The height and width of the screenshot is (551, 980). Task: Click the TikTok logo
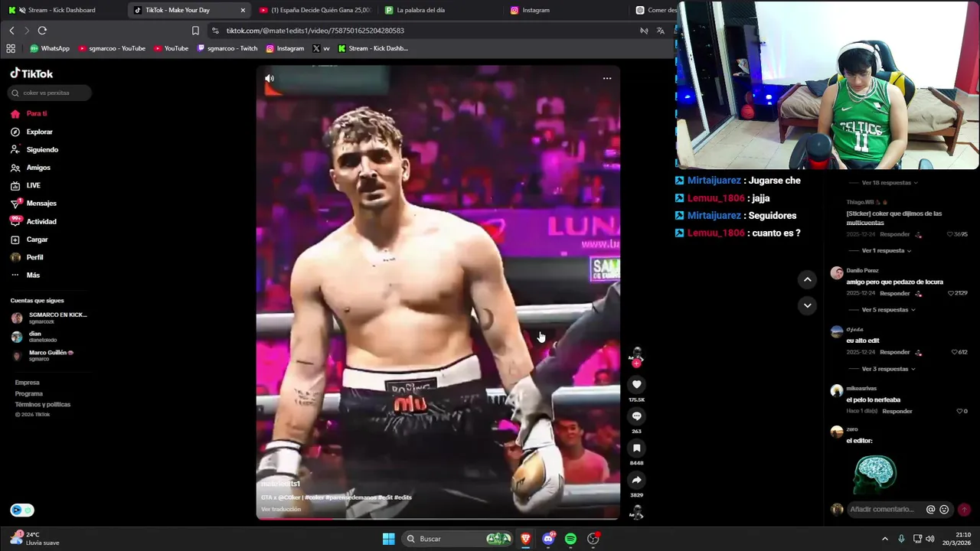pos(31,73)
